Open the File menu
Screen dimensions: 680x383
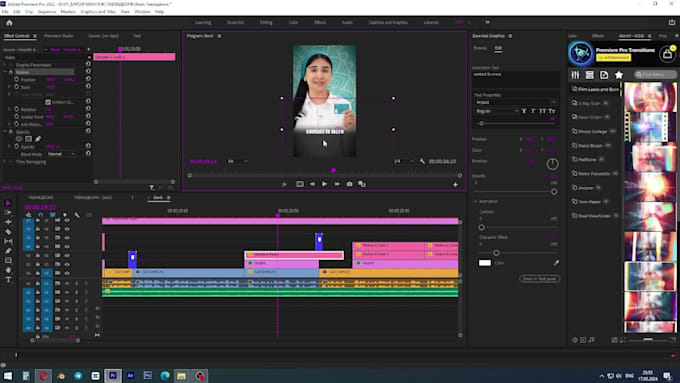coord(5,12)
